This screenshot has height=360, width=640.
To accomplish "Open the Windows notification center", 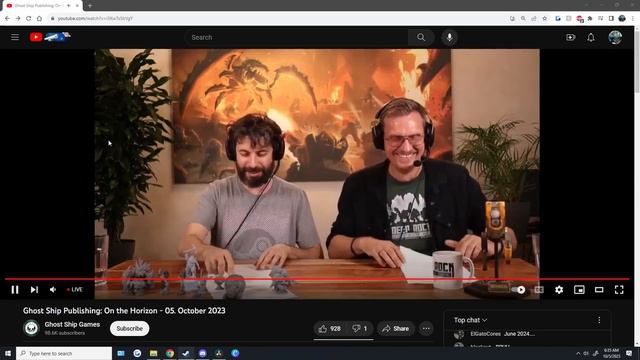I will click(629, 353).
